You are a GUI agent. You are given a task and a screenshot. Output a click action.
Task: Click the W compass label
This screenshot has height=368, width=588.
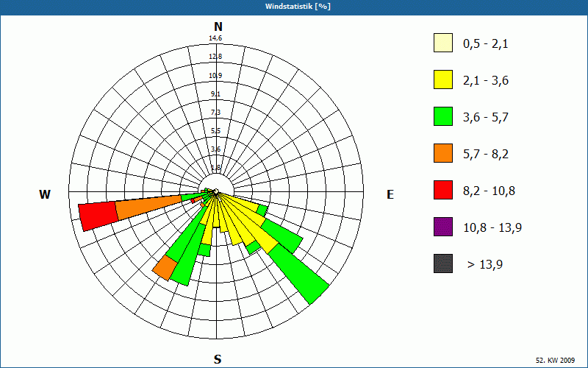point(45,194)
